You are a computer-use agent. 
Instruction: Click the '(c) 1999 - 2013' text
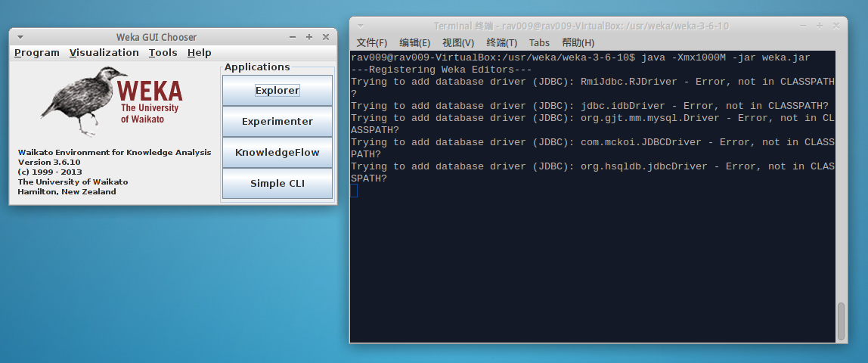point(50,172)
